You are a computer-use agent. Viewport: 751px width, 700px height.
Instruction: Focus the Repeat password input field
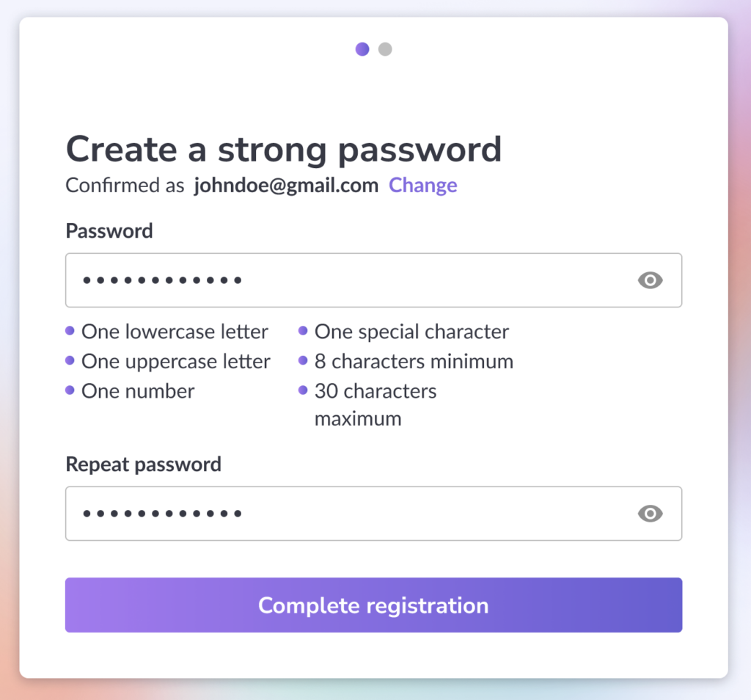pos(373,514)
